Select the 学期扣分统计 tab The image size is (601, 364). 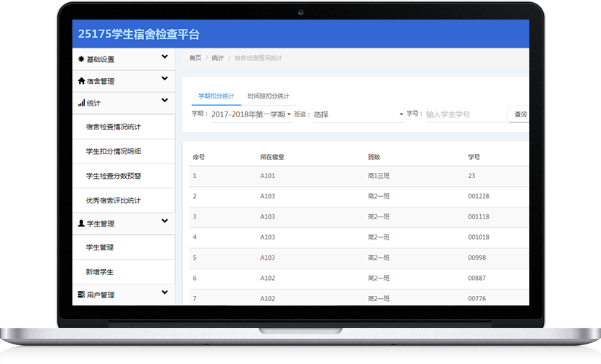point(216,96)
